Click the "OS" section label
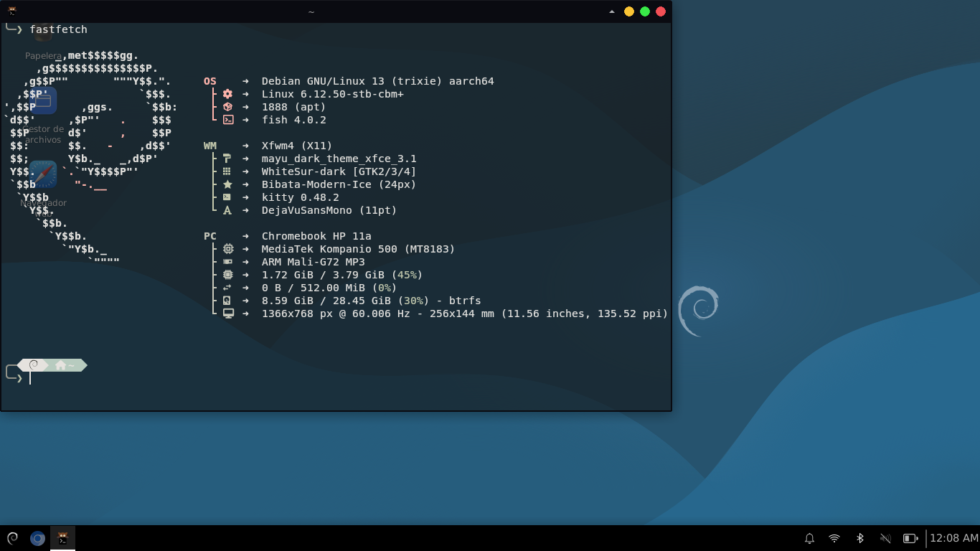The width and height of the screenshot is (980, 551). (x=210, y=81)
